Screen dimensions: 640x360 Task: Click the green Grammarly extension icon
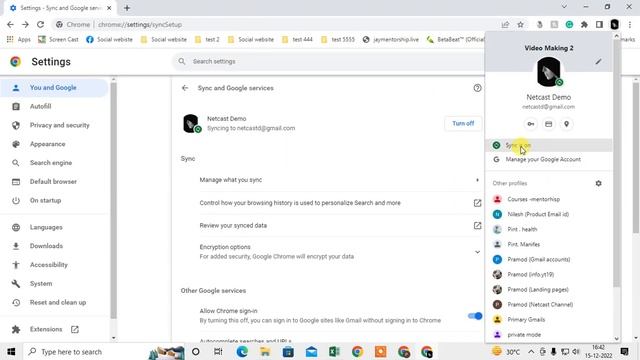569,24
